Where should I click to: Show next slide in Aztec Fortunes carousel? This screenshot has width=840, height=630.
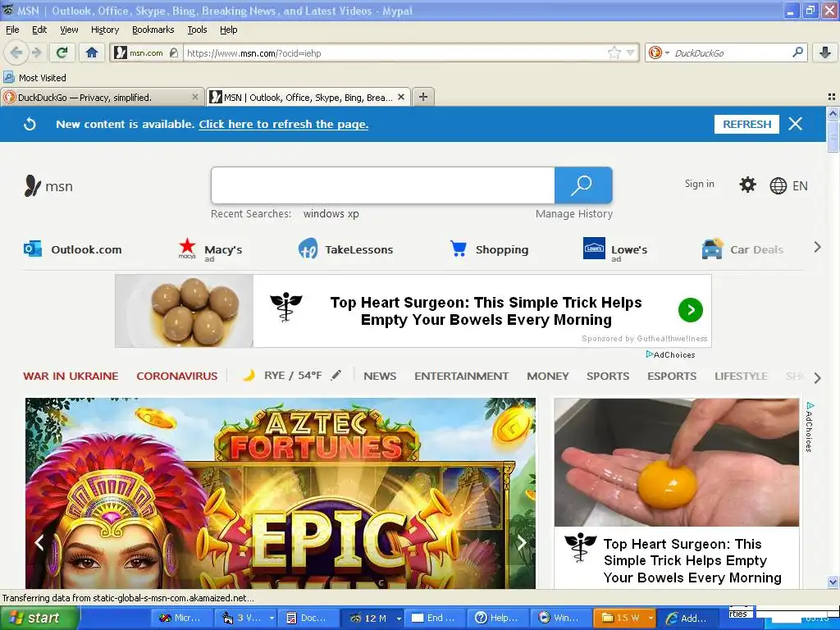click(x=522, y=543)
